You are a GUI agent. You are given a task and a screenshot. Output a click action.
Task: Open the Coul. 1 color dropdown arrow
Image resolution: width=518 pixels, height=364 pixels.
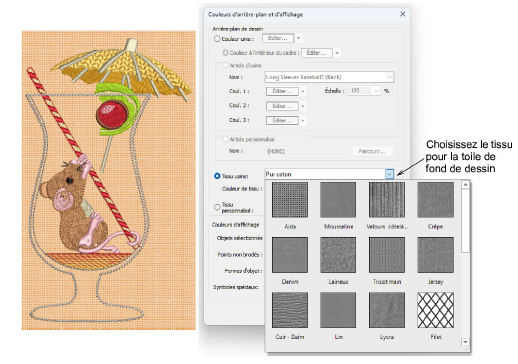303,91
